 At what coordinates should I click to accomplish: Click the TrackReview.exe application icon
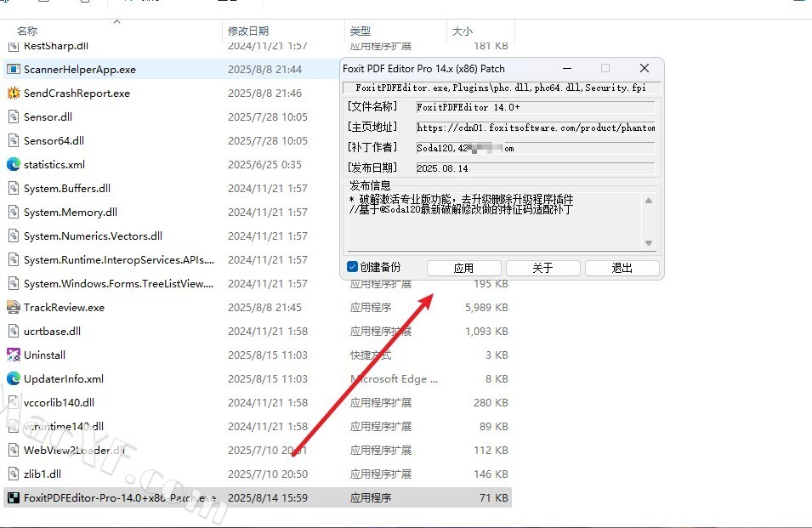pyautogui.click(x=14, y=308)
